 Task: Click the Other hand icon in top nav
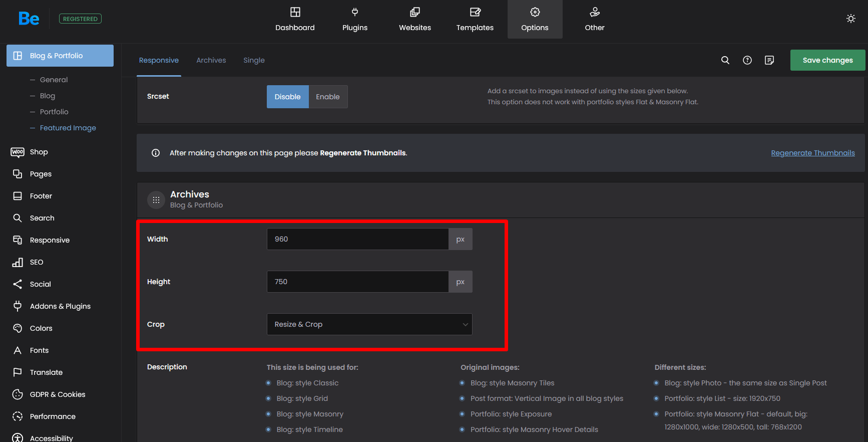(595, 12)
